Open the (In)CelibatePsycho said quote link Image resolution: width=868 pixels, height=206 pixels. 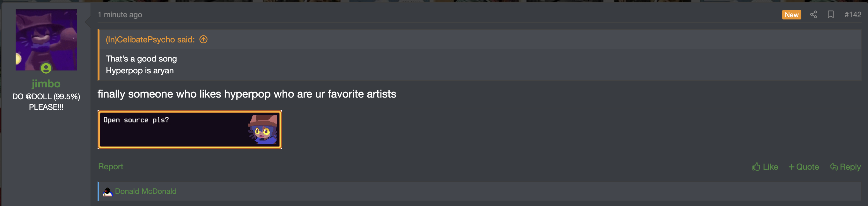[x=150, y=40]
